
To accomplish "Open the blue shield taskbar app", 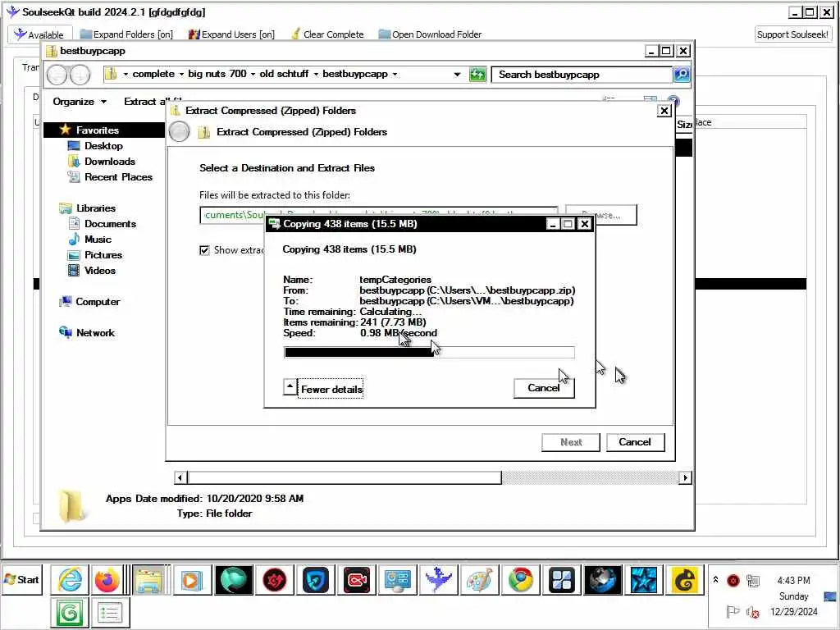I will [x=316, y=580].
